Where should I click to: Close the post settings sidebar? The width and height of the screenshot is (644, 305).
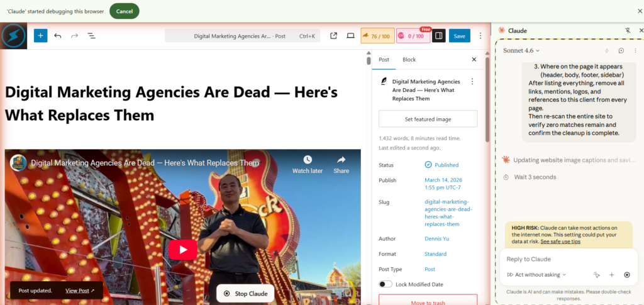click(x=474, y=60)
